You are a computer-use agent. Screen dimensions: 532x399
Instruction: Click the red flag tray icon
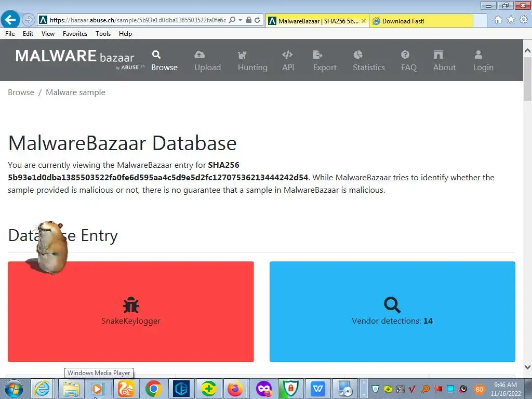(438, 389)
